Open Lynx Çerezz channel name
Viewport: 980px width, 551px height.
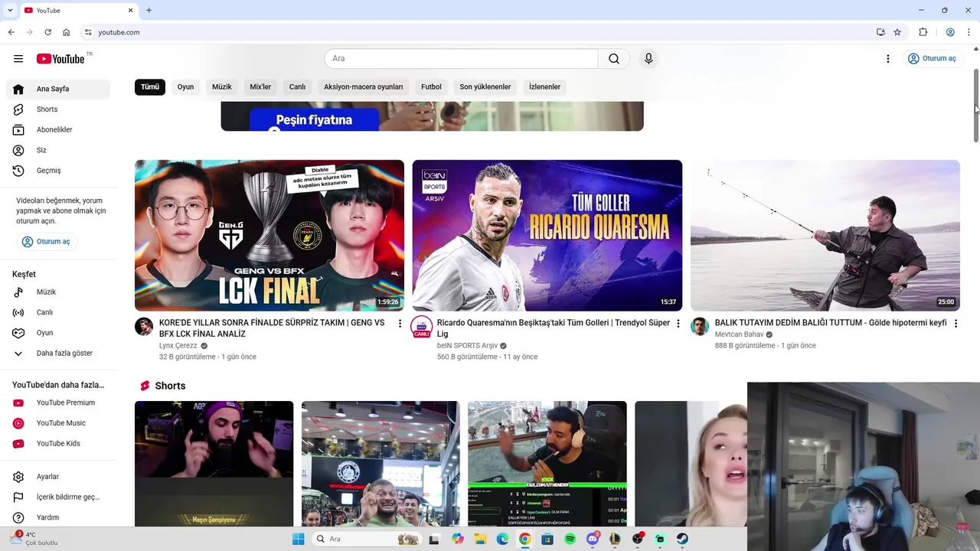tap(178, 346)
